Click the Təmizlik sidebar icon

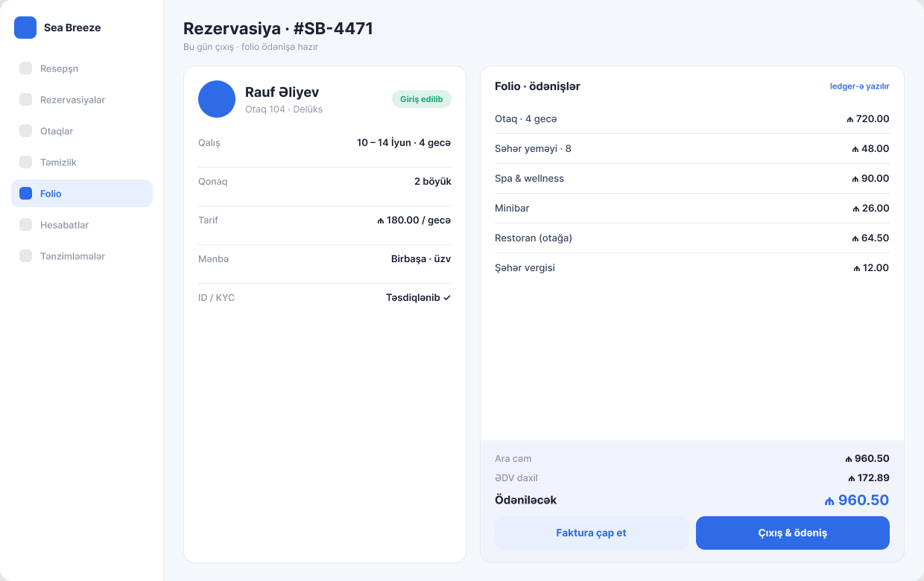pyautogui.click(x=25, y=162)
